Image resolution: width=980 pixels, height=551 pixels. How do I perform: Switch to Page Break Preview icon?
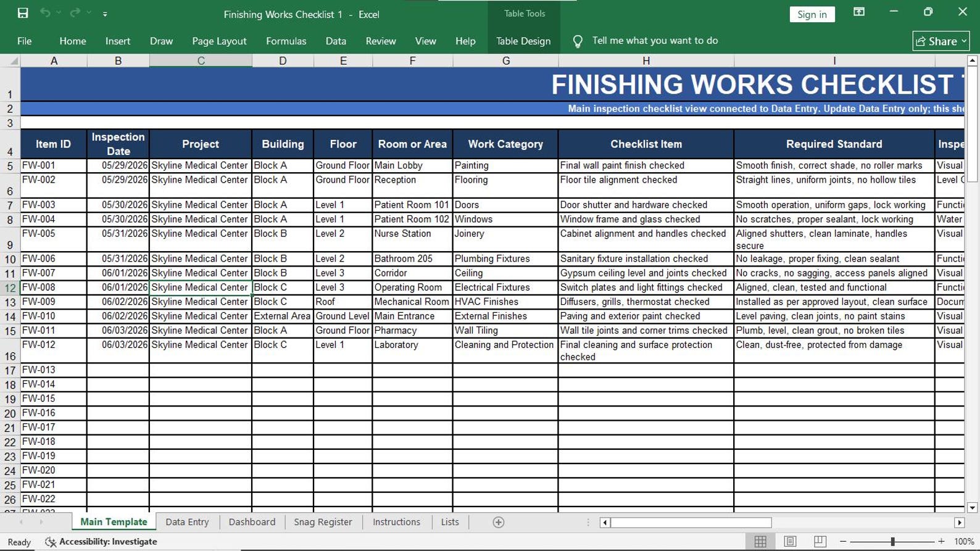coord(820,542)
